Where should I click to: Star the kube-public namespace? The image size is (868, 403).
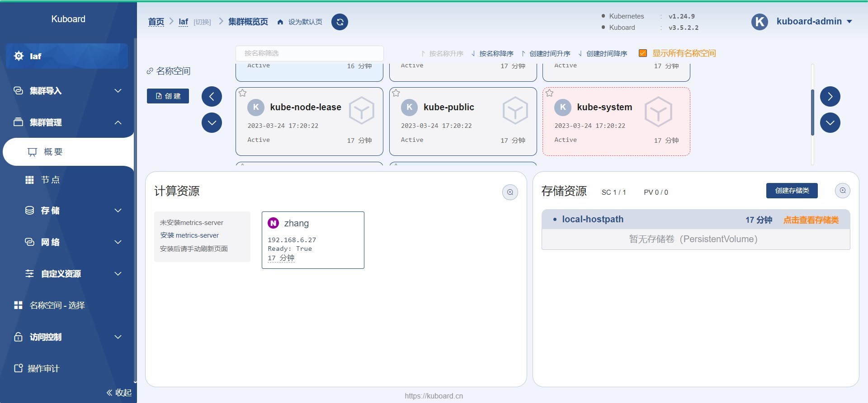(x=396, y=93)
